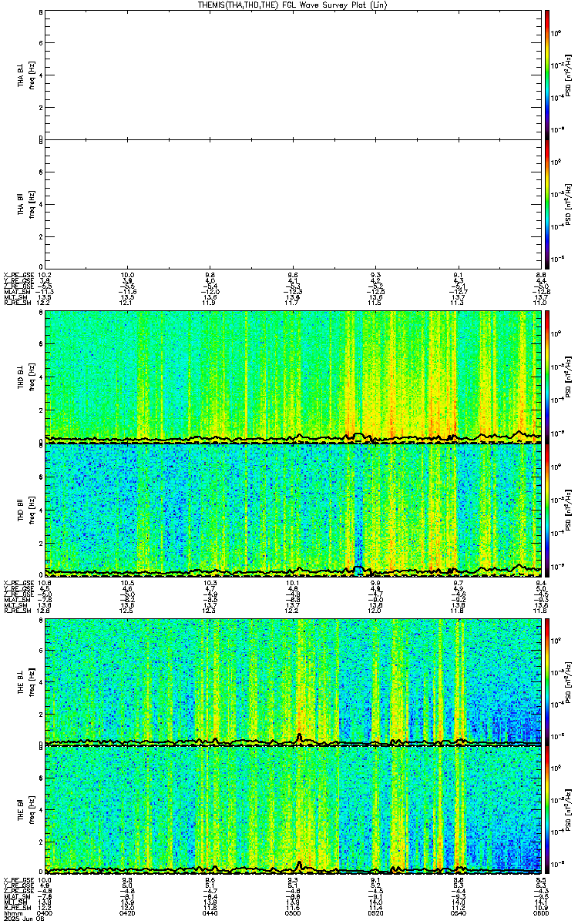The width and height of the screenshot is (578, 924).
Task: Click the 0420 time tick label
Action: click(127, 914)
